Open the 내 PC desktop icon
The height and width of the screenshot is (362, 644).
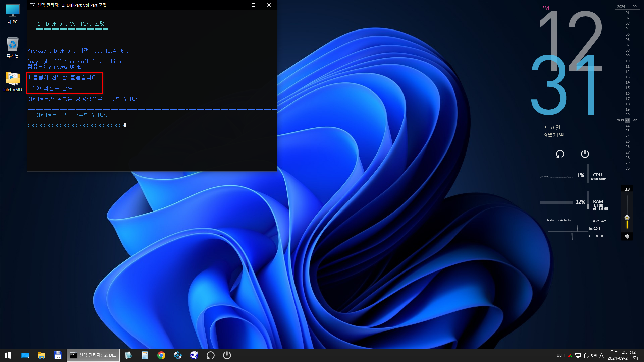pos(13,14)
